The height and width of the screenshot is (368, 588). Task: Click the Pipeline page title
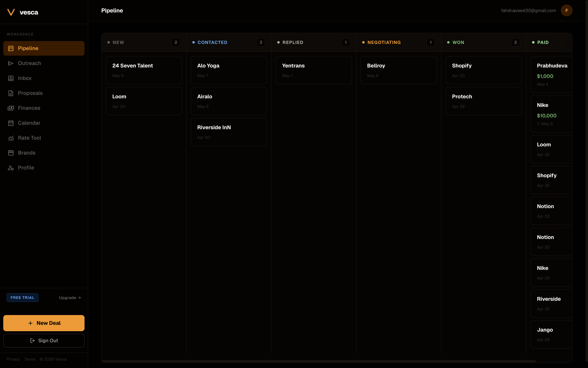point(112,10)
